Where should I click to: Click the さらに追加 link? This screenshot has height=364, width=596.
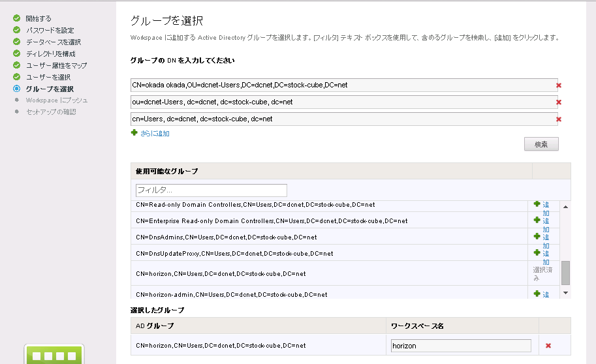coord(155,134)
